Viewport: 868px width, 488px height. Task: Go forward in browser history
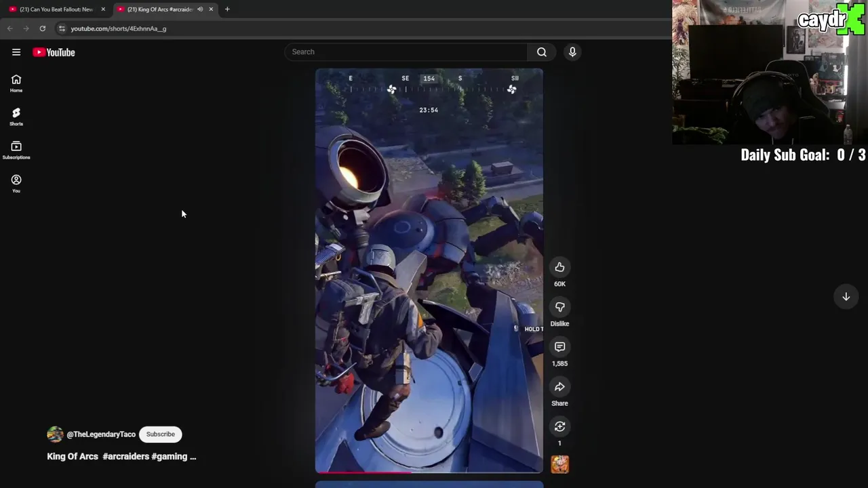tap(26, 28)
